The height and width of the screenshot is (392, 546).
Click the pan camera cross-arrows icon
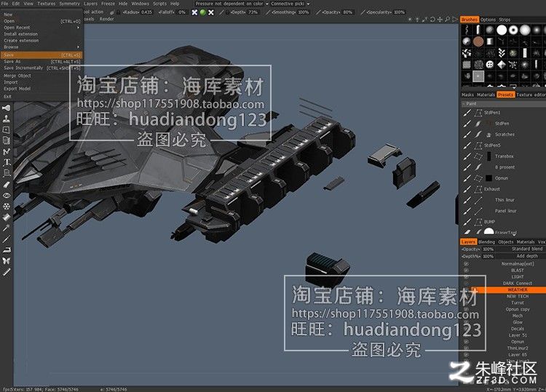[x=440, y=20]
